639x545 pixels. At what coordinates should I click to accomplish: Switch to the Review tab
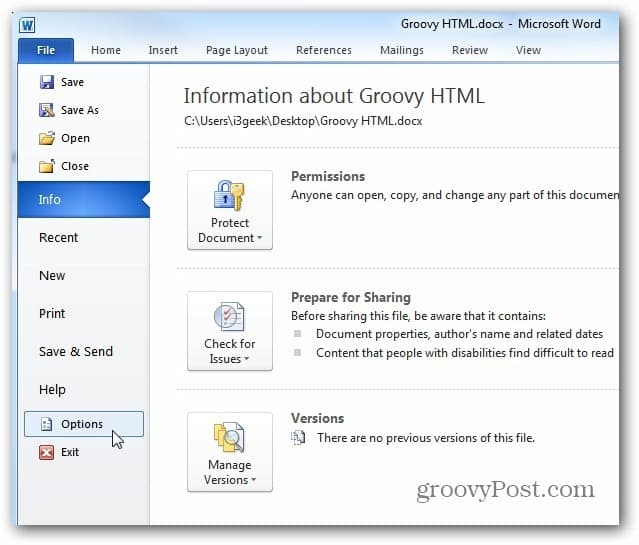coord(470,50)
